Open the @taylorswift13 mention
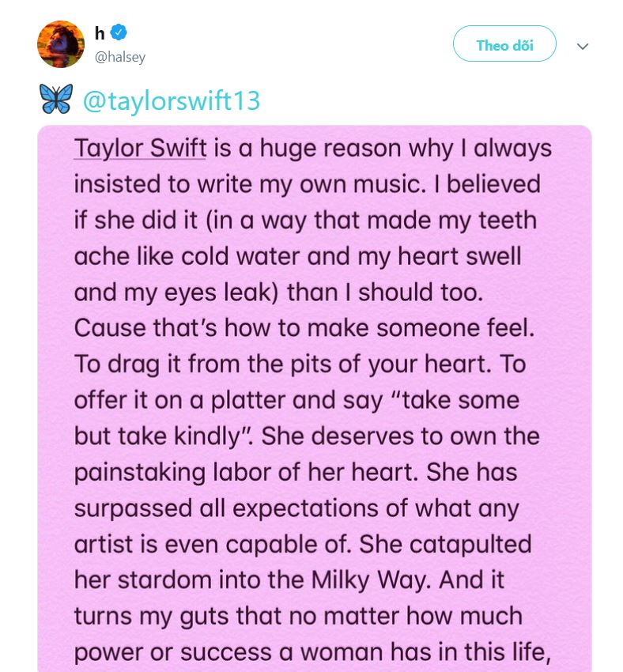The width and height of the screenshot is (623, 672). click(x=171, y=102)
